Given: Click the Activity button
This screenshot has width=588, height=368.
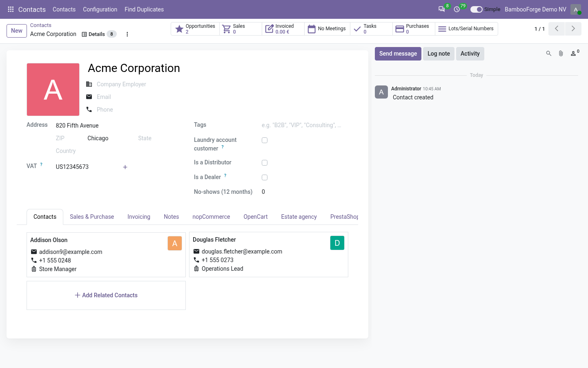Looking at the screenshot, I should tap(470, 54).
